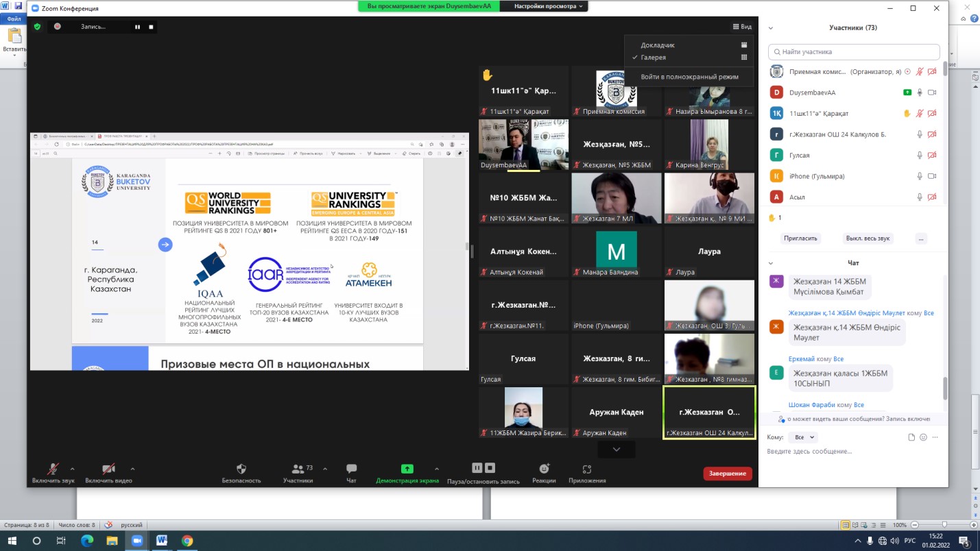Unmute microphone with Включить звук
Viewport: 980px width, 551px height.
pos(53,469)
